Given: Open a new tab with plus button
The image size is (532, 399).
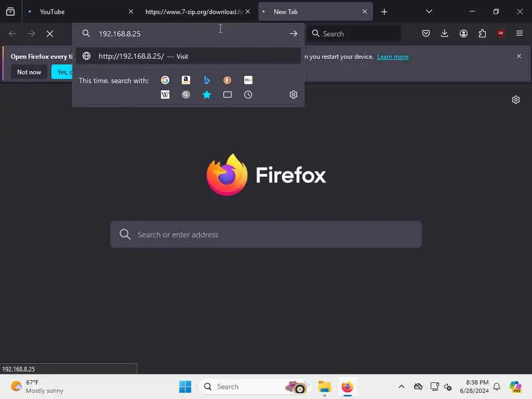Looking at the screenshot, I should 384,12.
